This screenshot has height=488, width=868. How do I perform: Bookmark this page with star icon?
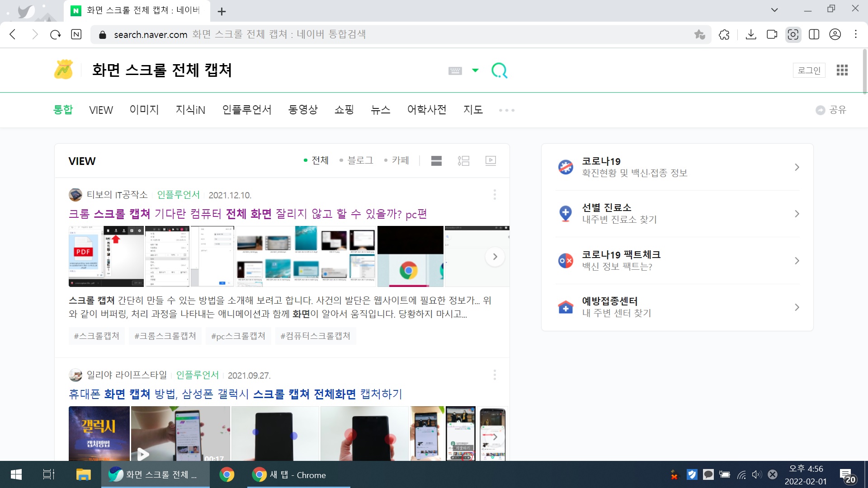point(699,34)
